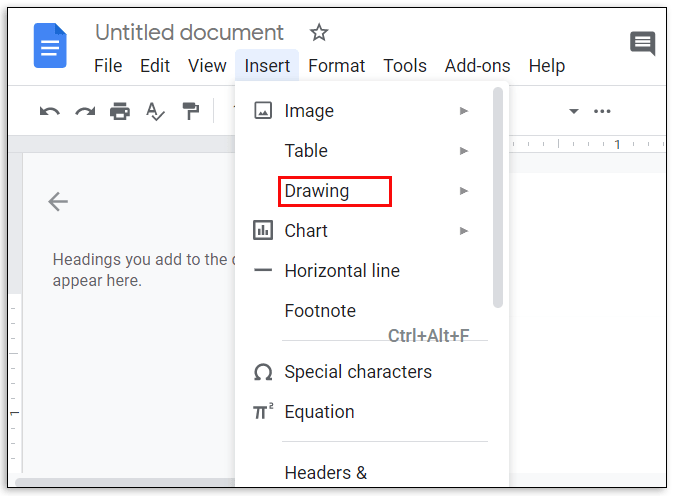
Task: Open the toolbar dropdown arrow beside more options
Action: 574,111
